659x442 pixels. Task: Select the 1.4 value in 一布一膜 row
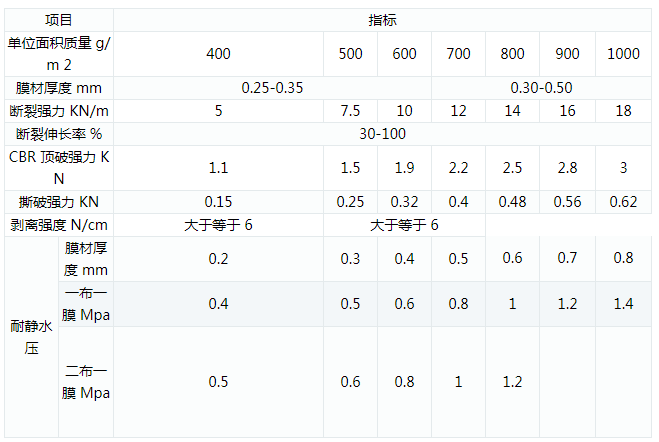(x=623, y=304)
